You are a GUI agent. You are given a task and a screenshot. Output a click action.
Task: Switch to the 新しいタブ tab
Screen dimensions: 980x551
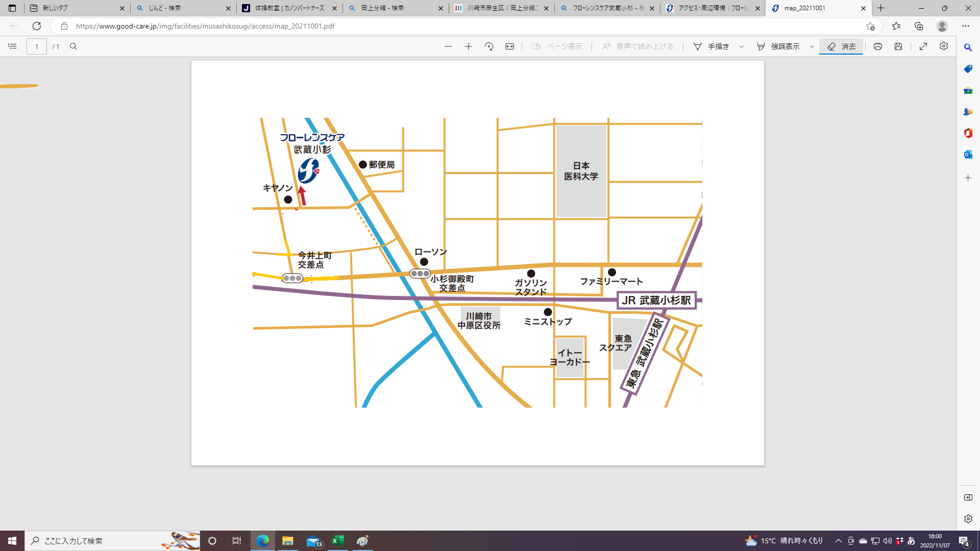77,8
